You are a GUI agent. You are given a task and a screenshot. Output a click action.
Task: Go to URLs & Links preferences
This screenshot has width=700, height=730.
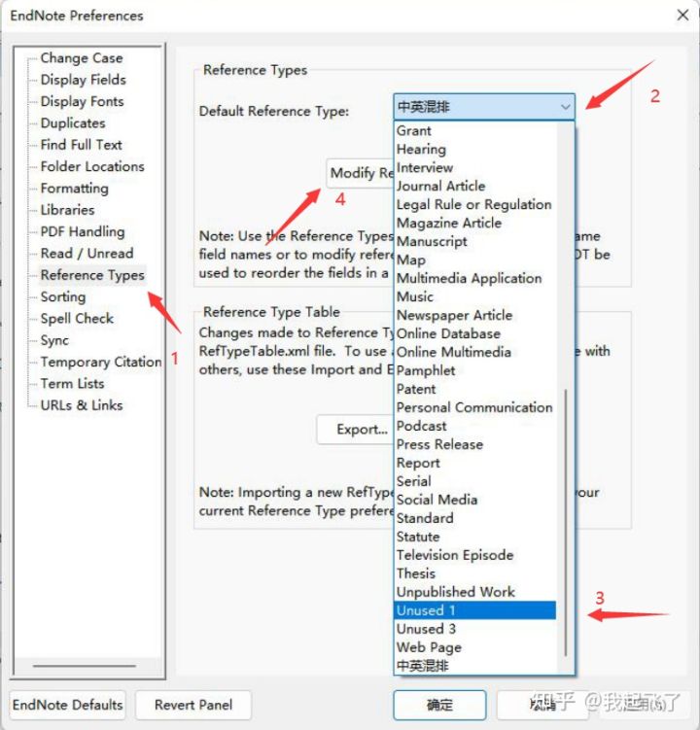pos(82,405)
